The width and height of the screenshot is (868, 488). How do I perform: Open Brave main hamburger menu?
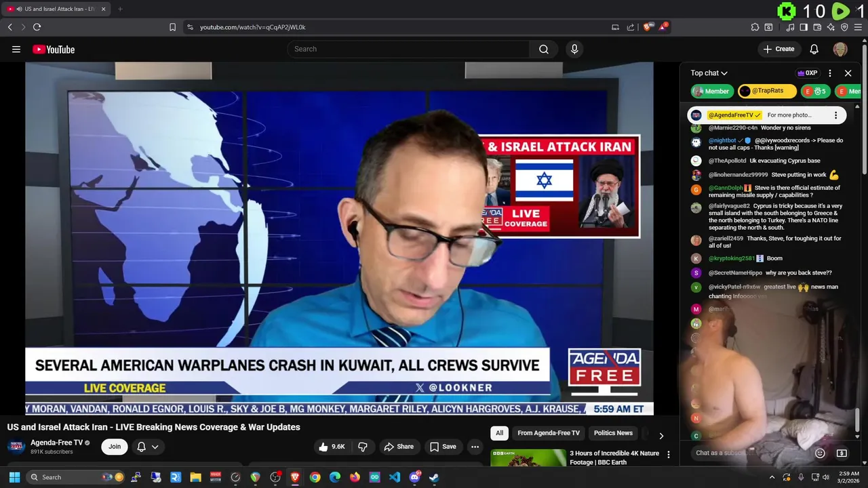pyautogui.click(x=858, y=27)
